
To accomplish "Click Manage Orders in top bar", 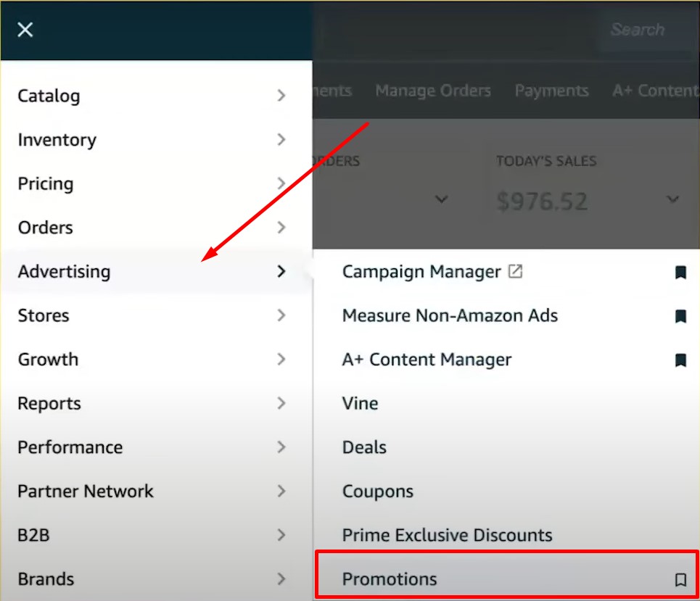I will point(433,91).
